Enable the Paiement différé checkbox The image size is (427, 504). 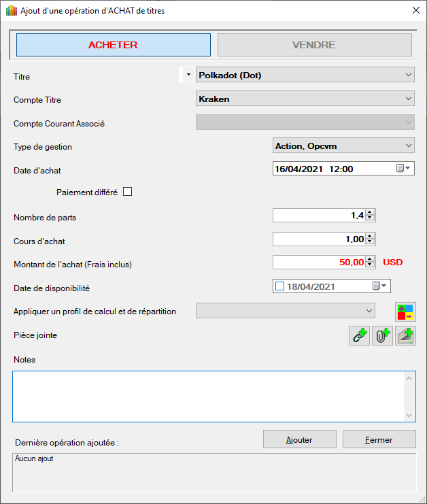point(127,192)
